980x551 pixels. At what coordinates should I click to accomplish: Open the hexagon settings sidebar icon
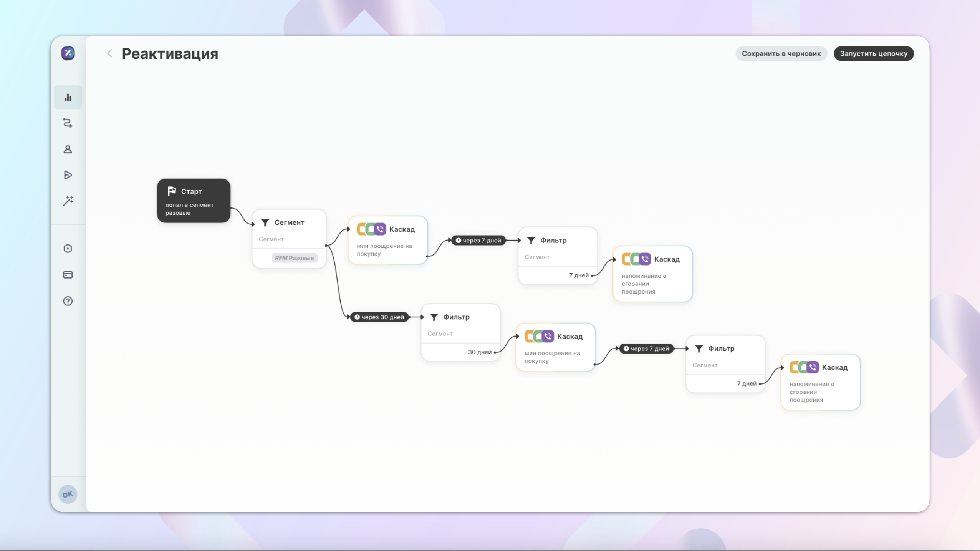(x=68, y=249)
